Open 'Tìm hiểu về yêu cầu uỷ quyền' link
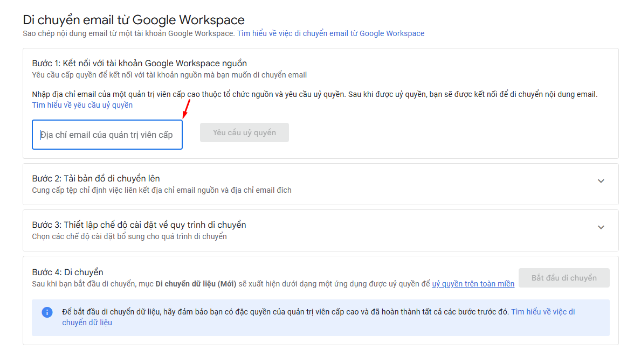Viewport: 634px width, 364px height. click(82, 105)
